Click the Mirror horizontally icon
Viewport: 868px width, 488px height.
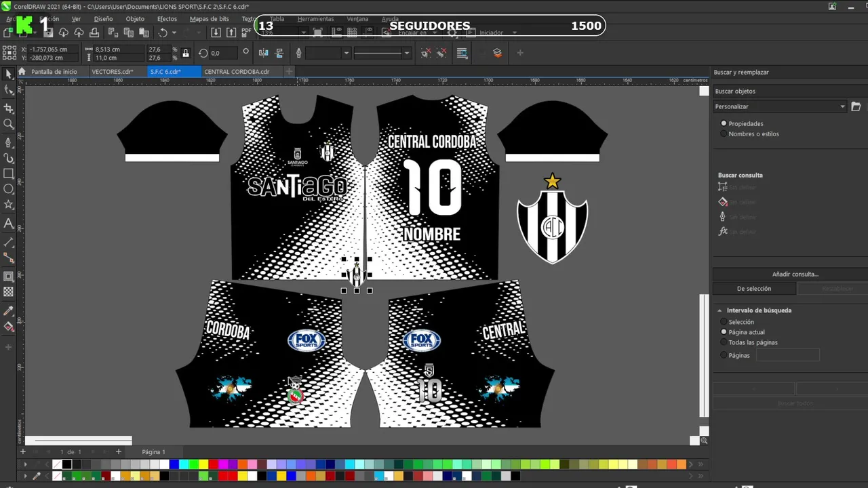263,53
